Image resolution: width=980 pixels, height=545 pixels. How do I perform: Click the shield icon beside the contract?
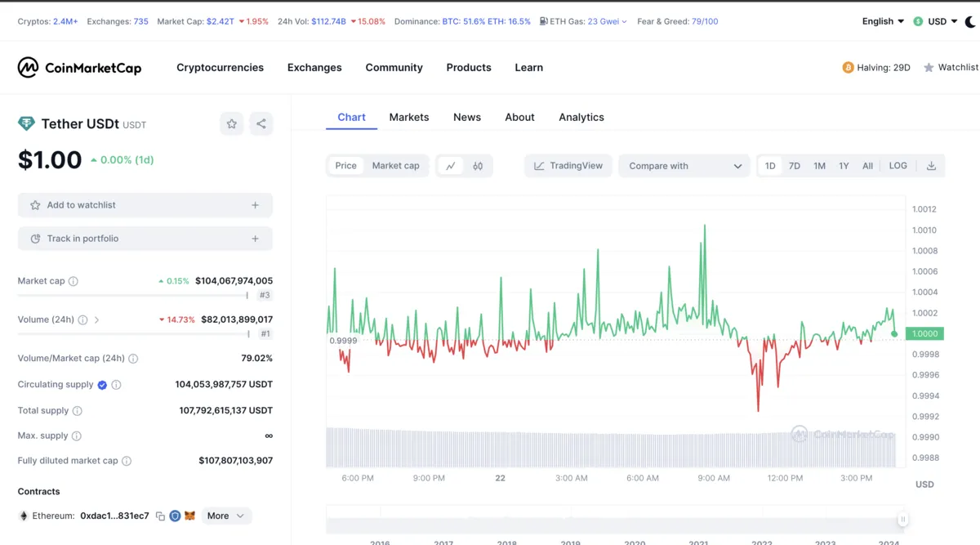coord(175,516)
